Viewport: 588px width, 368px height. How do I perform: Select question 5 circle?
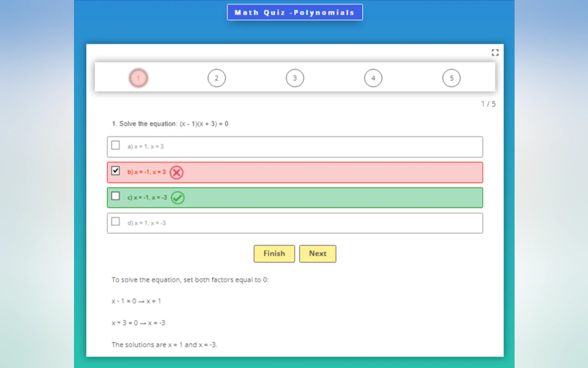coord(451,78)
